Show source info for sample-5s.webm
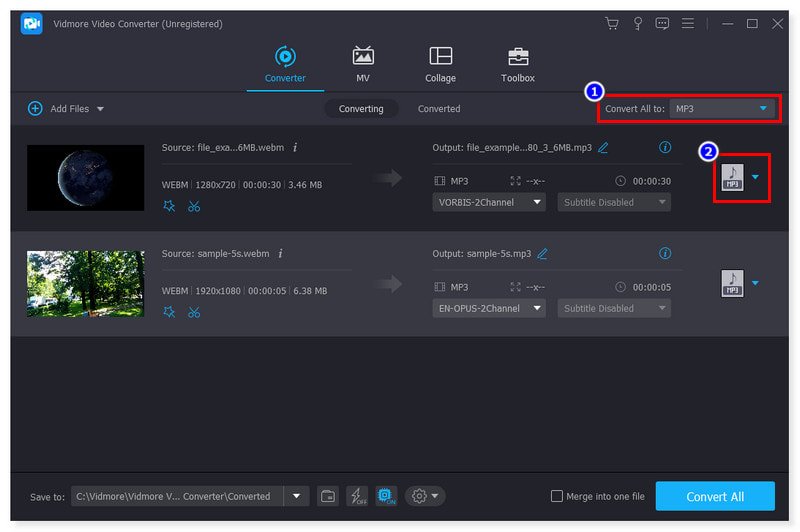Screen dimensions: 800x532 click(x=280, y=254)
